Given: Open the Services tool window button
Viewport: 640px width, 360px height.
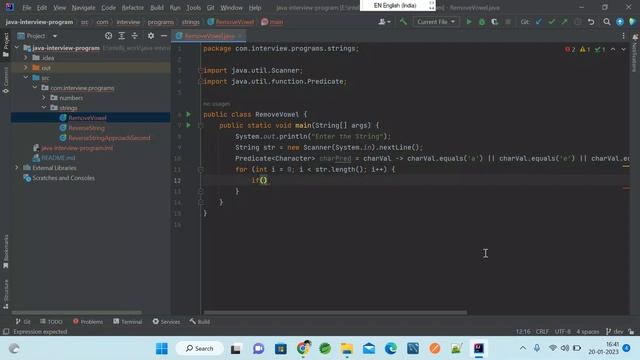Looking at the screenshot, I should click(x=166, y=322).
